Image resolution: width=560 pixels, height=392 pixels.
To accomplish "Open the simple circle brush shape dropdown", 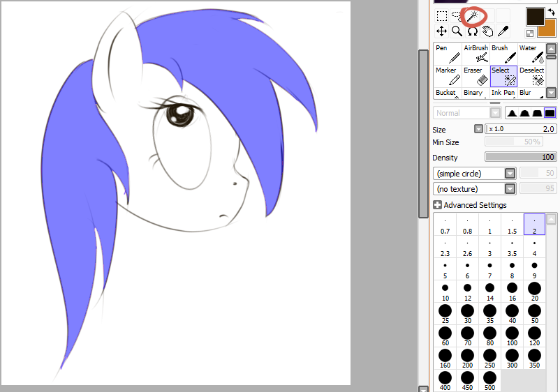I will coord(510,173).
